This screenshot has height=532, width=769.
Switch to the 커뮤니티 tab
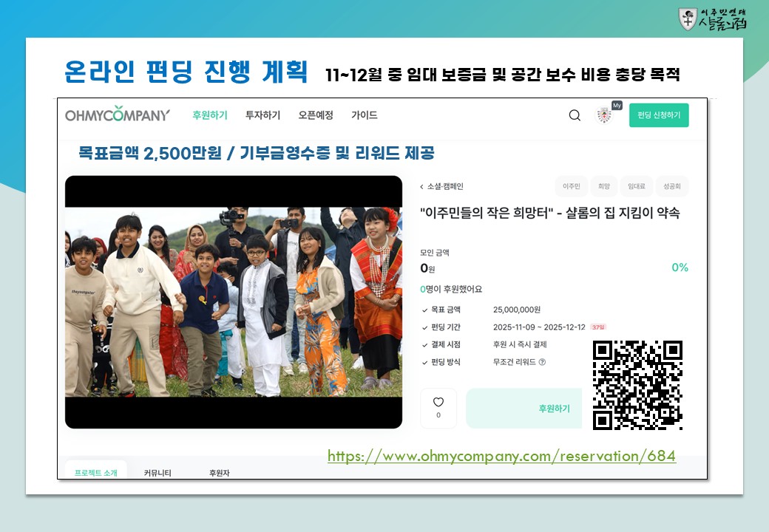pos(157,472)
